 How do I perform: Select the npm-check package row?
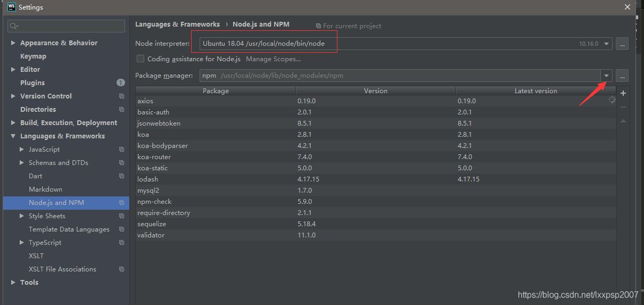tap(376, 201)
